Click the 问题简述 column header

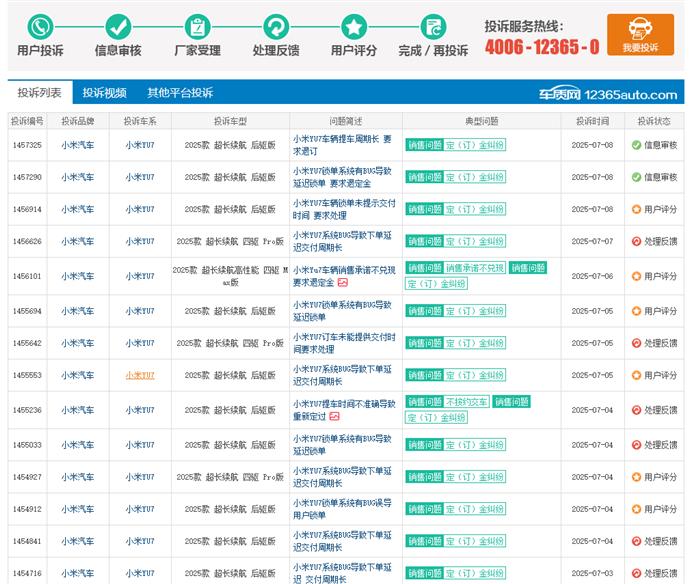[x=346, y=121]
